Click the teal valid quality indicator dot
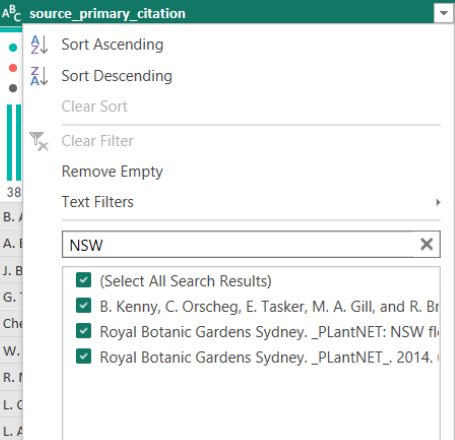The height and width of the screenshot is (440, 455). [x=13, y=48]
